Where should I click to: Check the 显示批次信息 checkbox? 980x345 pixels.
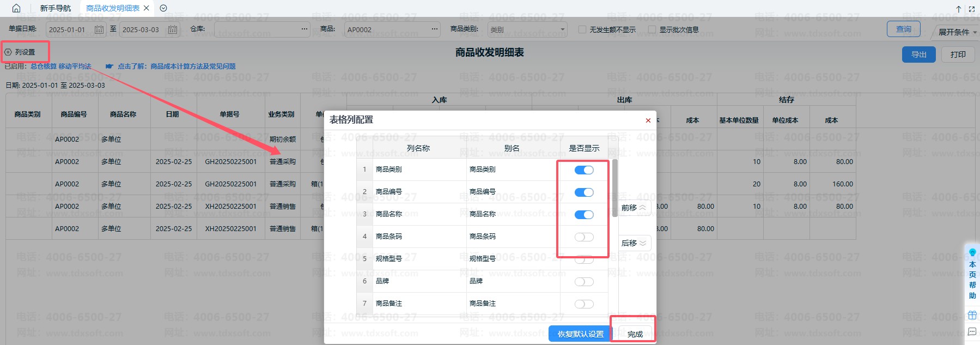[x=652, y=29]
